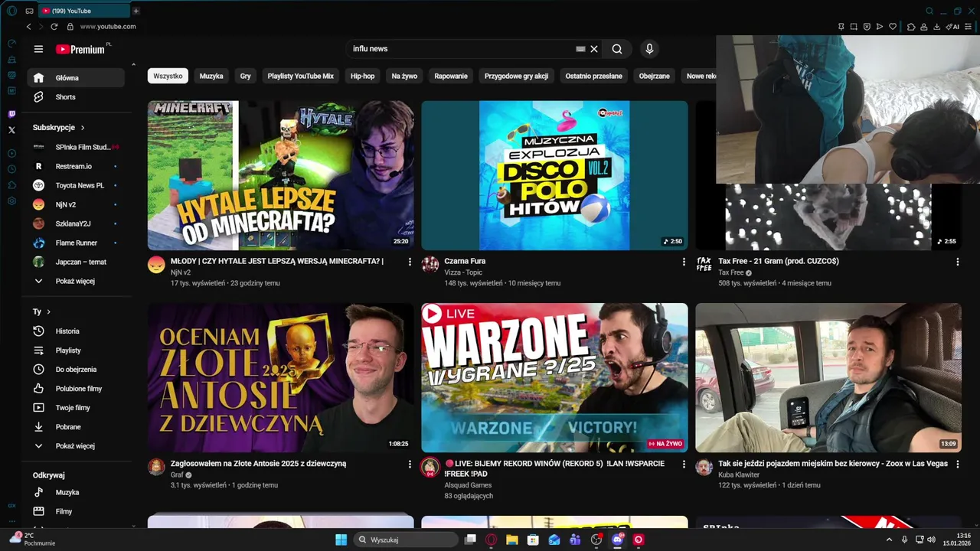Select the Hip-hop filter chip

[x=362, y=77]
